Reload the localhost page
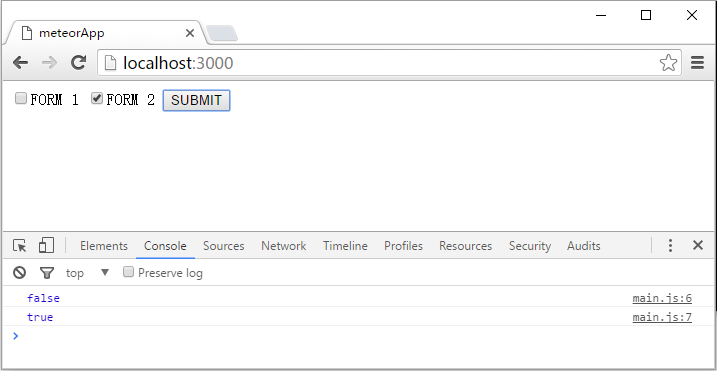 (x=79, y=62)
